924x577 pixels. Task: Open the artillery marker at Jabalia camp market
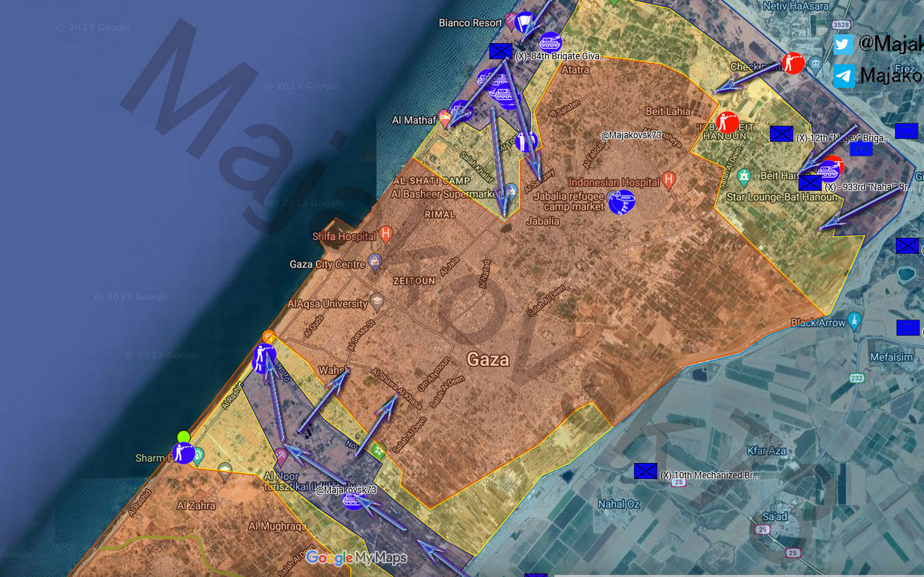tap(621, 201)
